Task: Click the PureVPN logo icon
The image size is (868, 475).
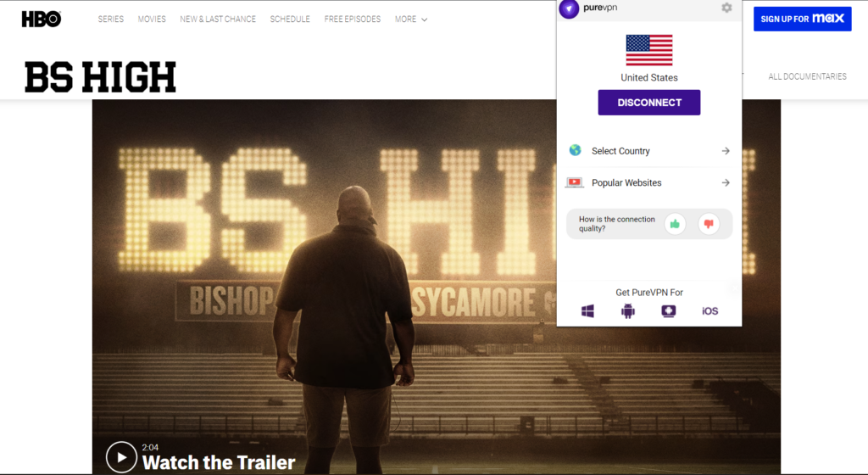Action: point(569,8)
